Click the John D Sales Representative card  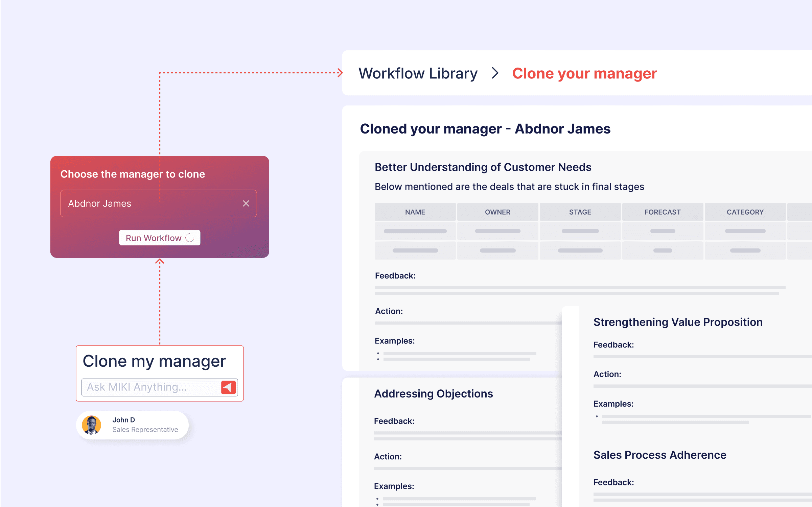pos(145,425)
